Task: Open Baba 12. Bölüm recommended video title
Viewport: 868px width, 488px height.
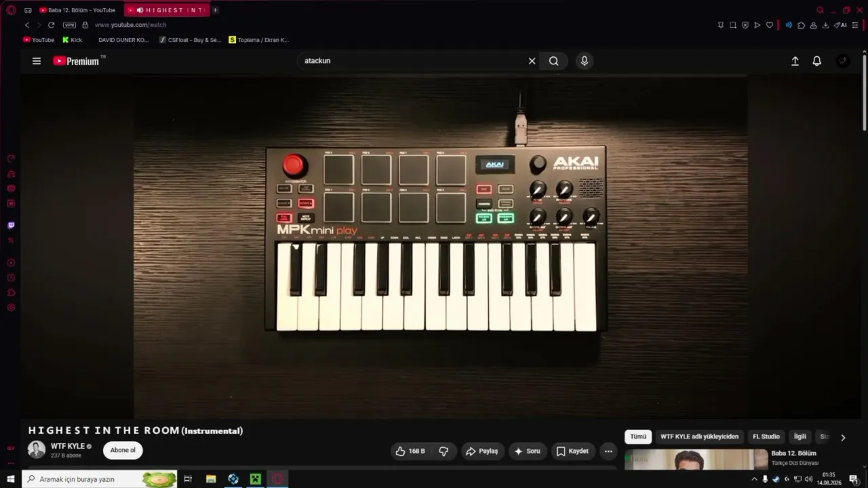Action: [x=794, y=453]
